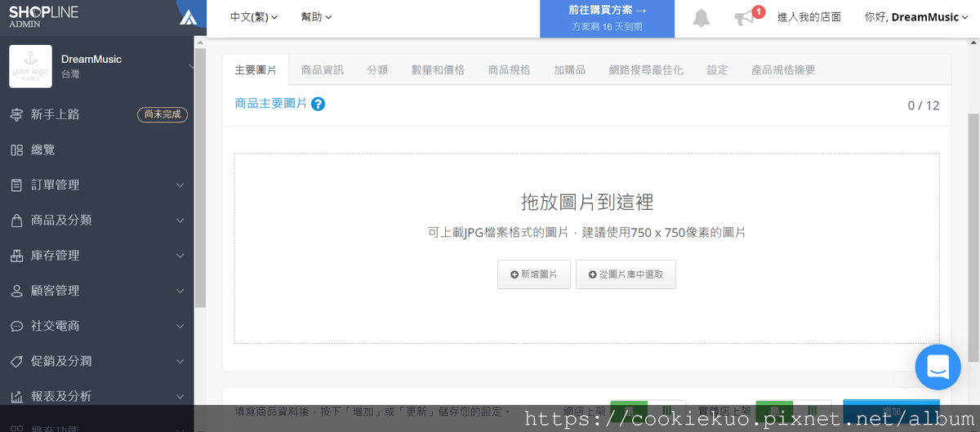Expand the DreamMusic store switcher chevron
980x432 pixels.
(x=191, y=66)
